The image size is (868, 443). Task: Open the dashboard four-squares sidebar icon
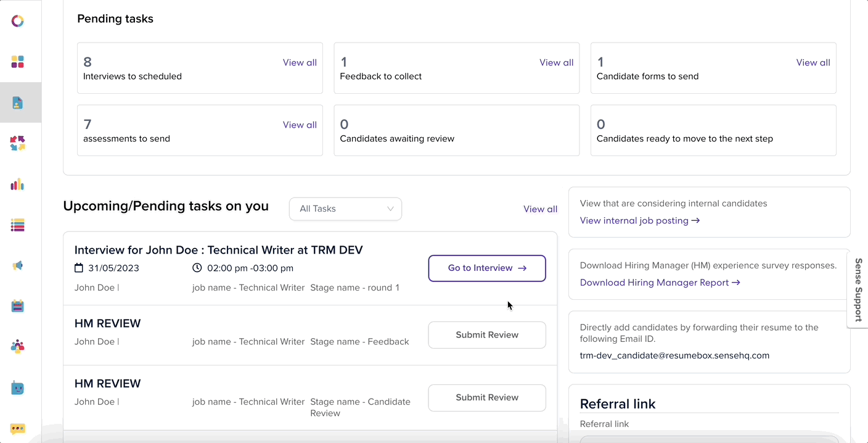[18, 62]
